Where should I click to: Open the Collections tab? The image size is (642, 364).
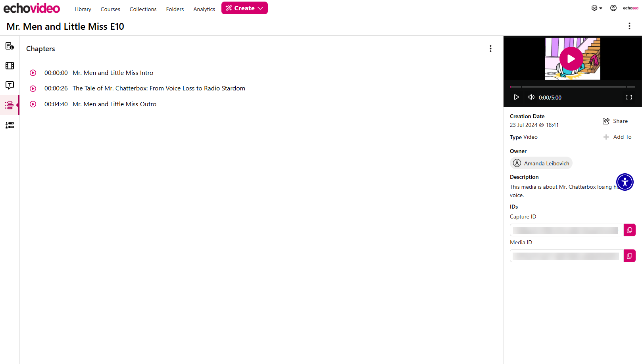[143, 9]
